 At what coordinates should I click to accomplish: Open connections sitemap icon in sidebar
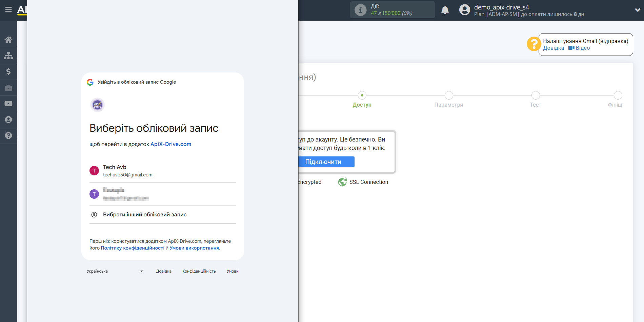[x=8, y=56]
